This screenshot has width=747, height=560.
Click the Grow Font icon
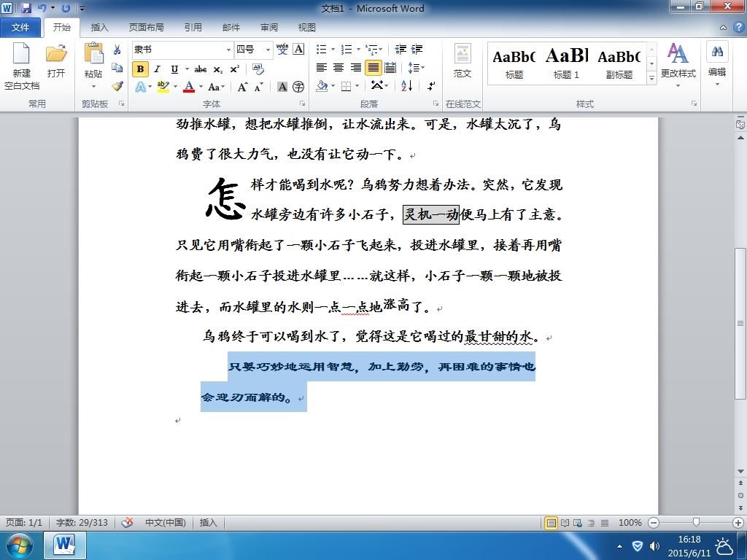[242, 87]
